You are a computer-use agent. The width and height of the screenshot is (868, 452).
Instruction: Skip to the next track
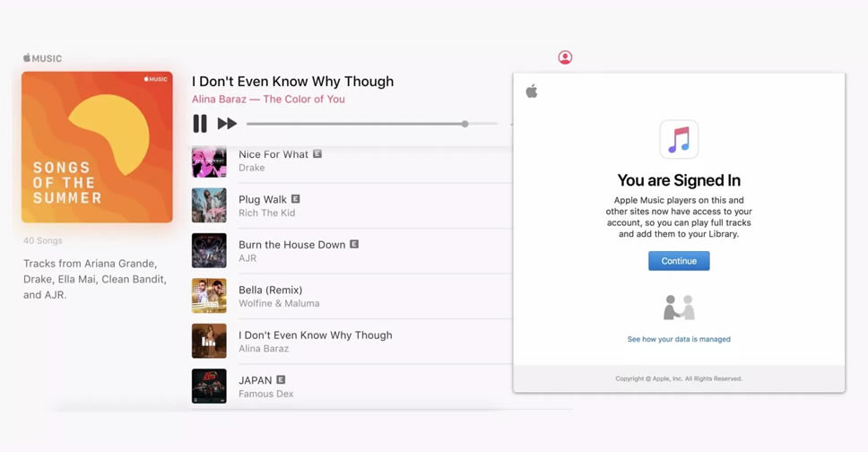coord(227,124)
